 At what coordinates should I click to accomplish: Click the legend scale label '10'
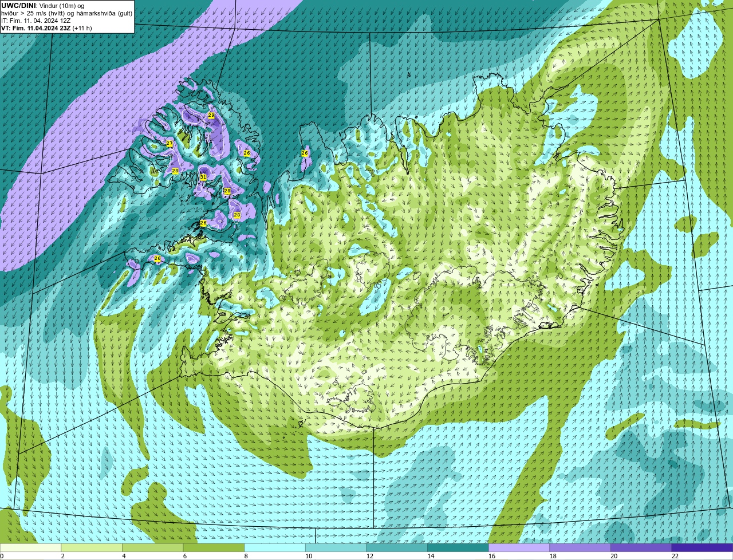coord(309,556)
